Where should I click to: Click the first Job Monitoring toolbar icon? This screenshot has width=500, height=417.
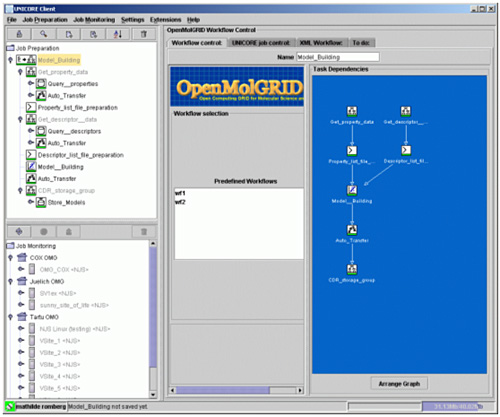19,232
